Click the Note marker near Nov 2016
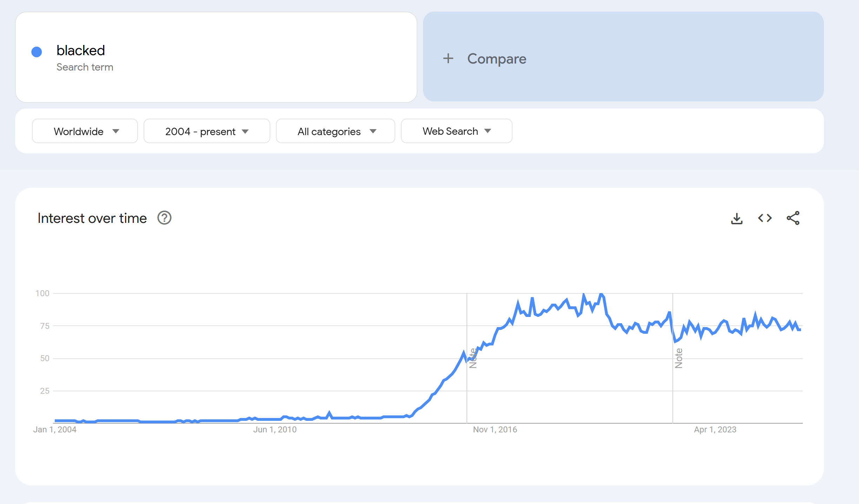Image resolution: width=859 pixels, height=504 pixels. tap(473, 358)
